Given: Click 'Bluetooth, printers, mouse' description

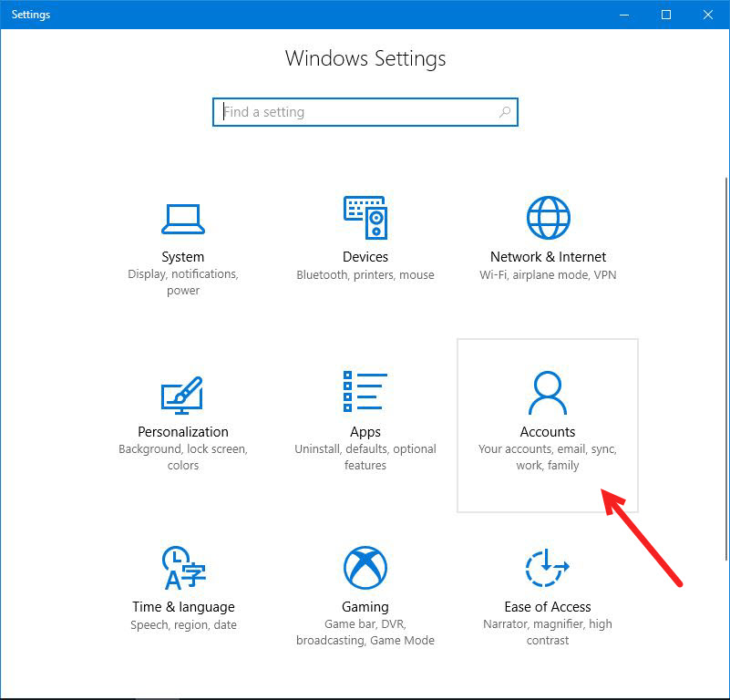Looking at the screenshot, I should pyautogui.click(x=365, y=275).
